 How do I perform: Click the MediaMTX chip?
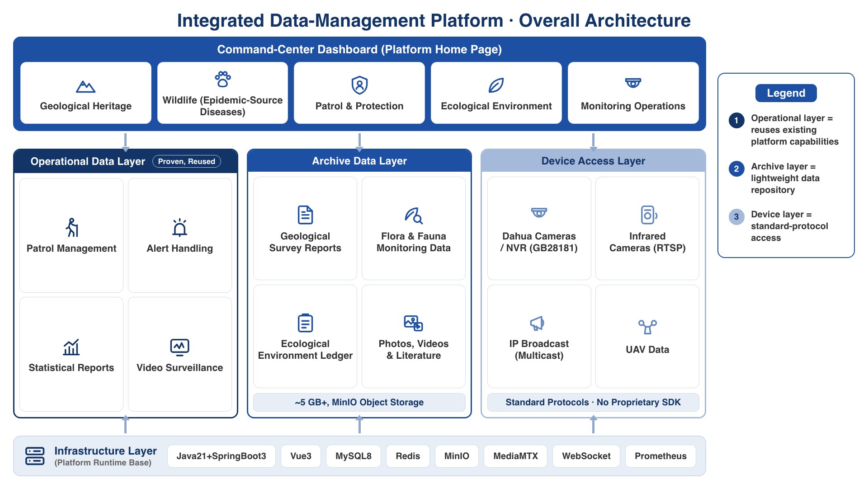pyautogui.click(x=515, y=456)
